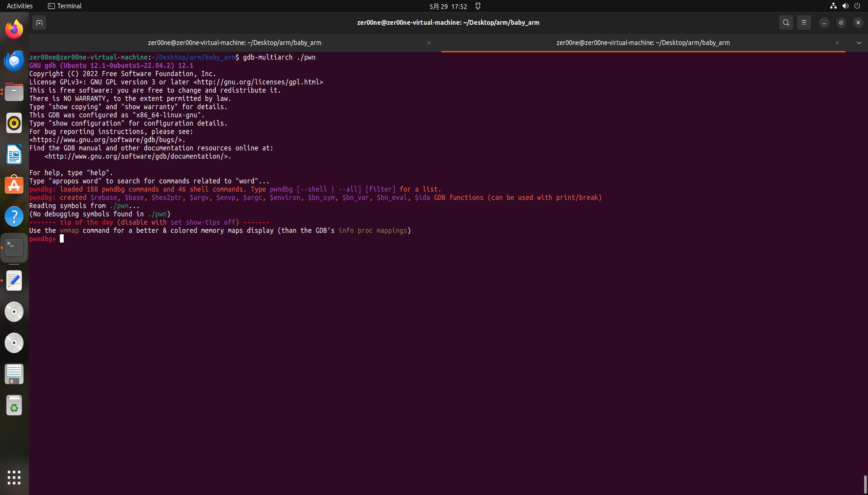Open Help from the dock
The height and width of the screenshot is (495, 868).
[14, 217]
